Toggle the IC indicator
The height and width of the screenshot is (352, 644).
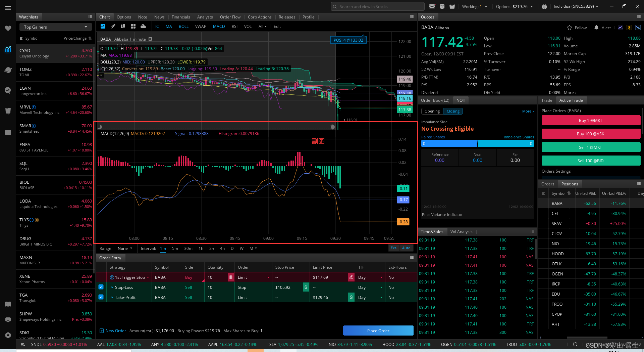157,27
